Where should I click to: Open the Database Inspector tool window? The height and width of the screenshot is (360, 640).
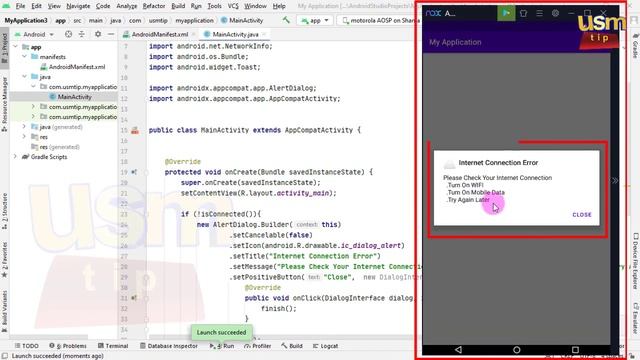point(169,346)
